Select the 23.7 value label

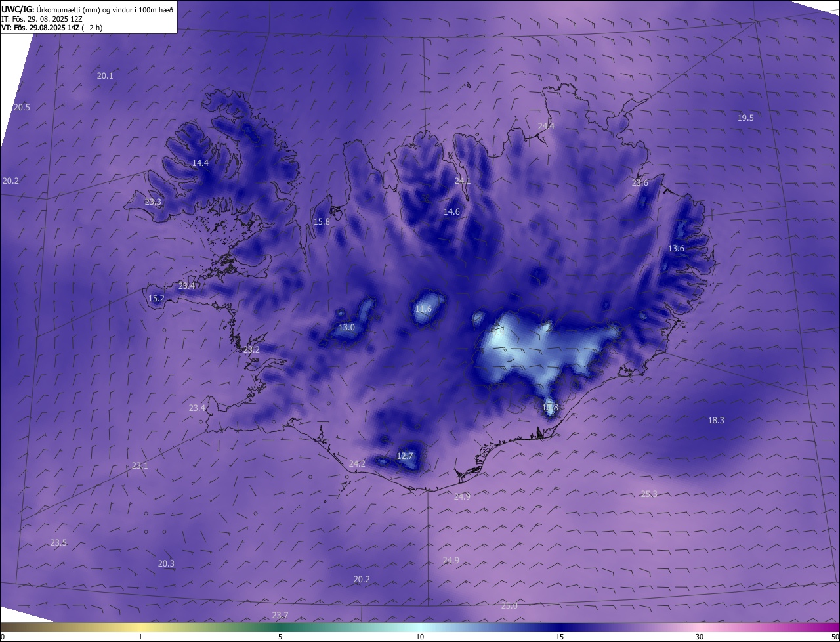[x=280, y=615]
